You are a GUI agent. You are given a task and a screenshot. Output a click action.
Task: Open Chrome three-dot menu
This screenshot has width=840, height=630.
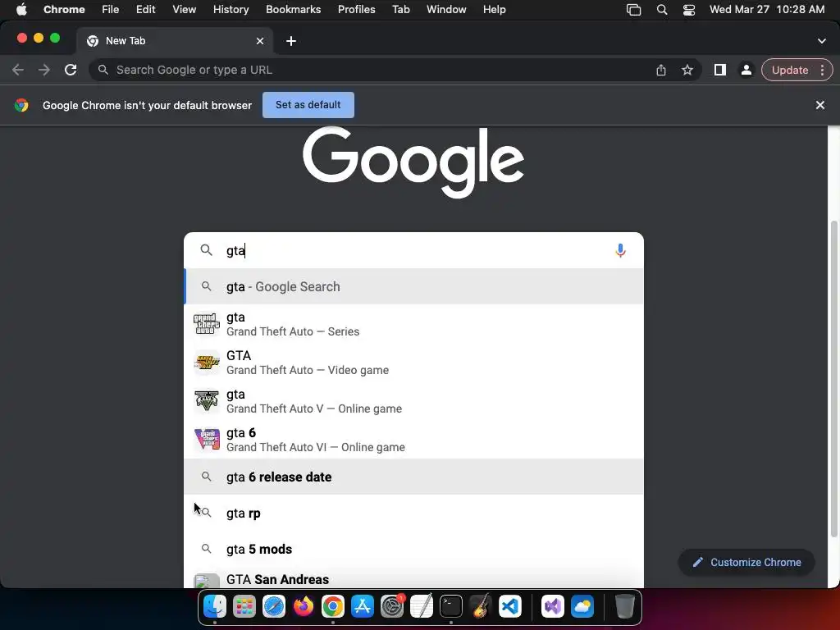click(822, 70)
